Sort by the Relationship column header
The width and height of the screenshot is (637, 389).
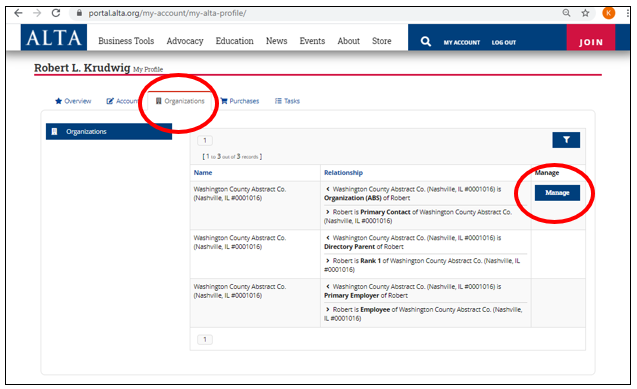pyautogui.click(x=343, y=173)
